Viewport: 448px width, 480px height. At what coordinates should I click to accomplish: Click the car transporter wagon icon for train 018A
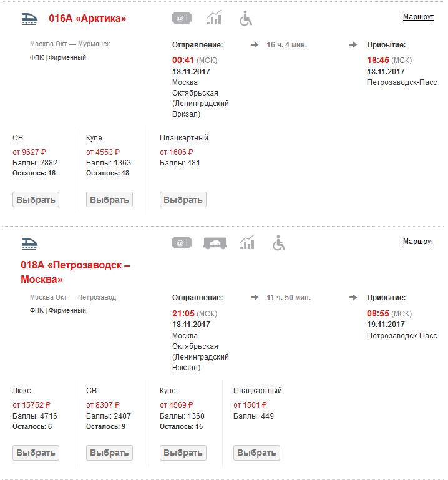pyautogui.click(x=215, y=243)
